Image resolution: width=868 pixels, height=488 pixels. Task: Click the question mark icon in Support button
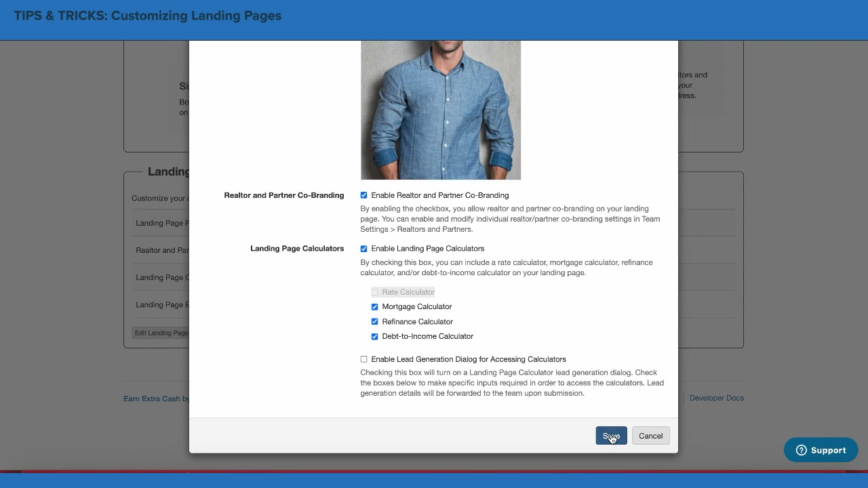click(x=801, y=450)
